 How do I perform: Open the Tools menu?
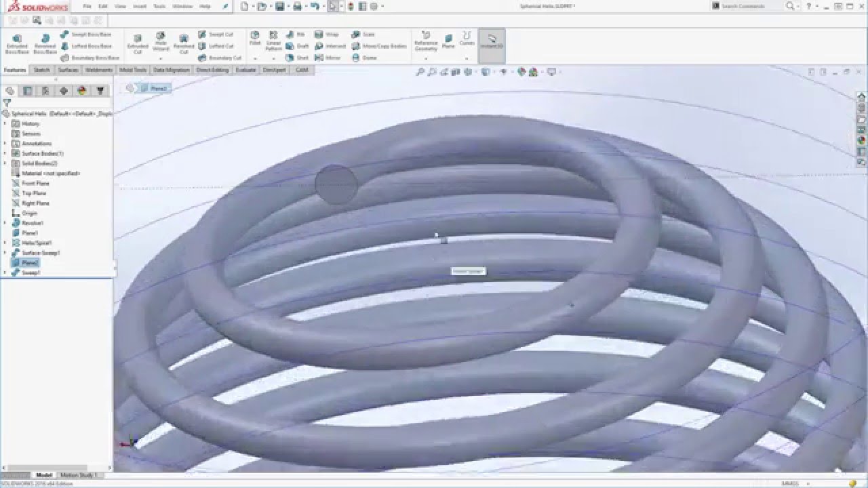tap(159, 6)
